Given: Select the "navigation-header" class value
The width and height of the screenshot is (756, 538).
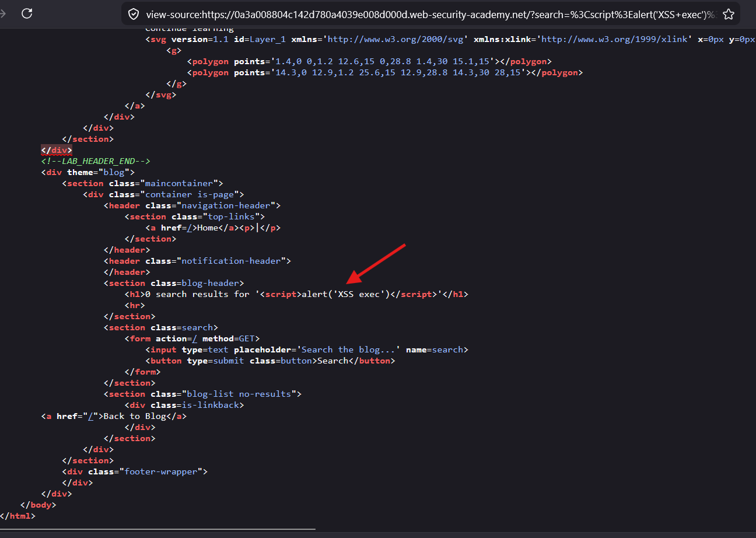Looking at the screenshot, I should pos(226,205).
